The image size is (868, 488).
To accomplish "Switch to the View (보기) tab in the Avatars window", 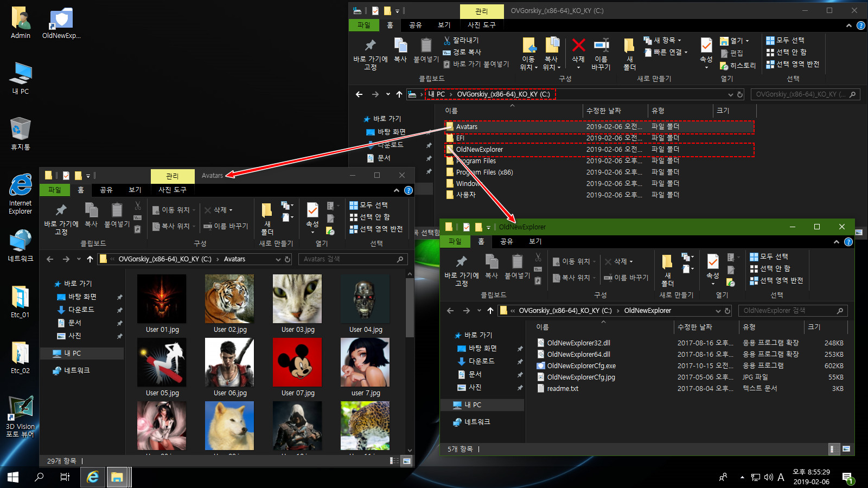I will [135, 190].
